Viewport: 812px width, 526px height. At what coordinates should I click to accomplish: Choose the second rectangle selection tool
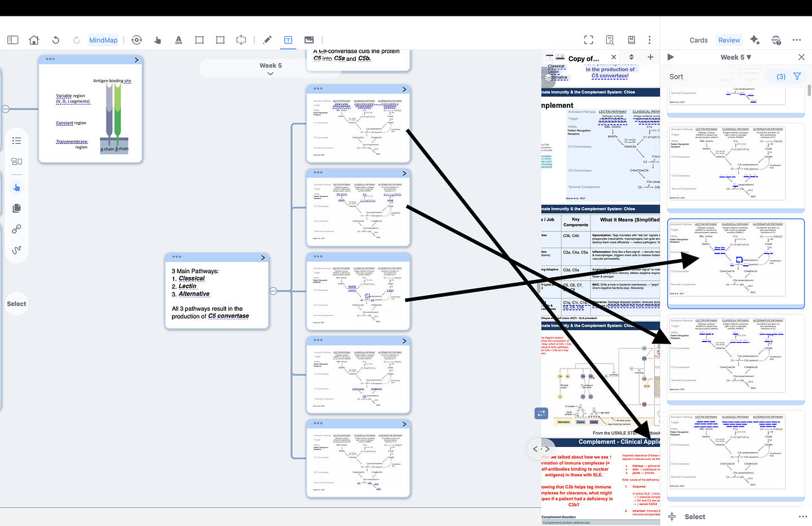pyautogui.click(x=220, y=40)
